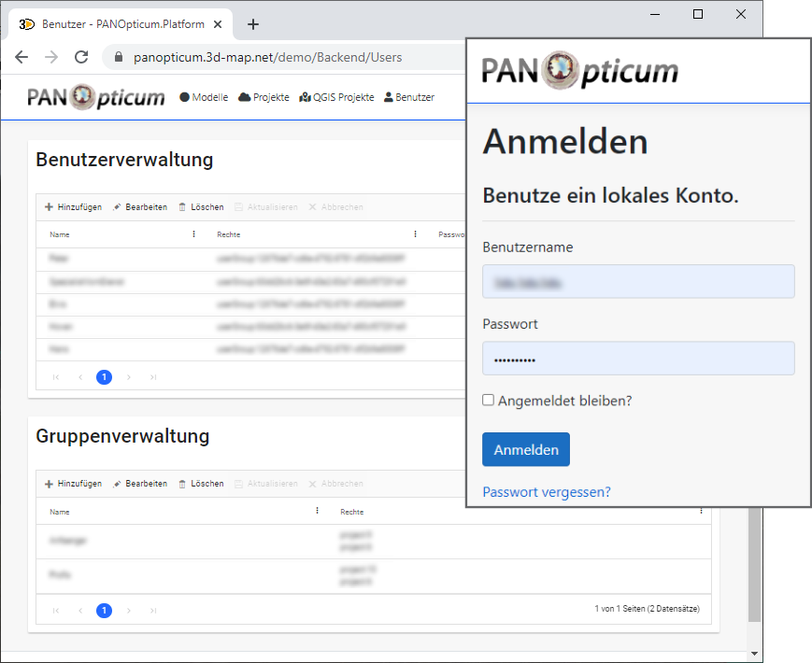Click the PANOpticum logo in the page header
Screen dimensions: 812x663
96,97
